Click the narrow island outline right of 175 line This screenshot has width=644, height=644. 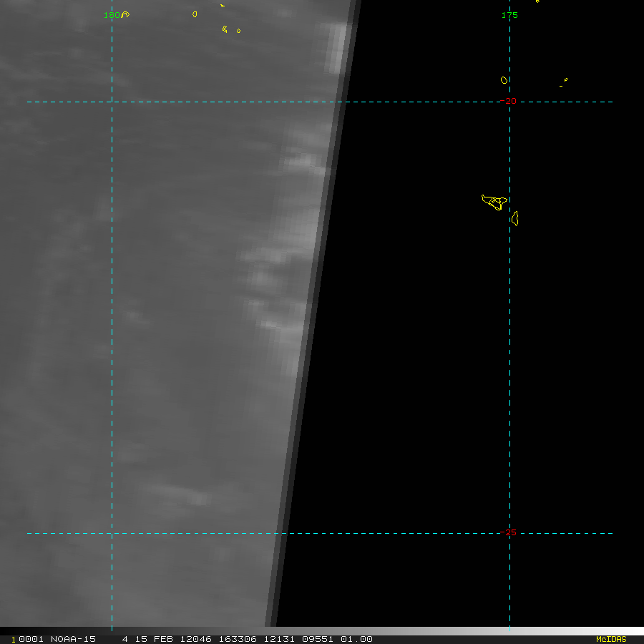[x=515, y=218]
